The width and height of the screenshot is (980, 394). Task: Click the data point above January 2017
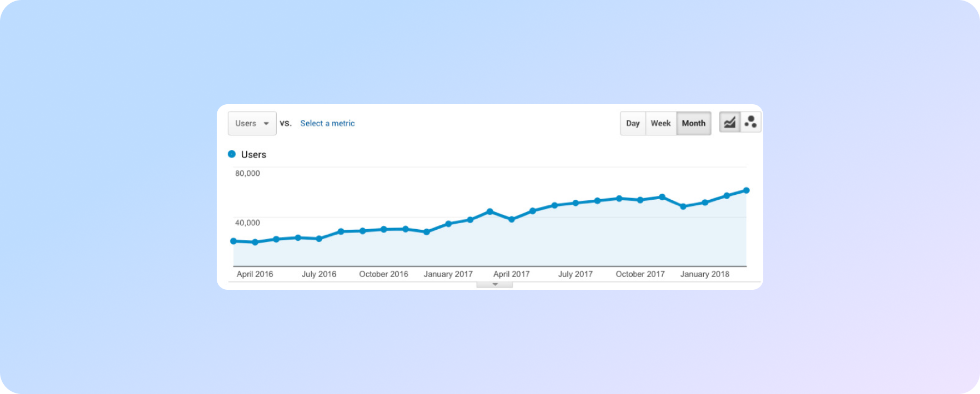click(448, 224)
